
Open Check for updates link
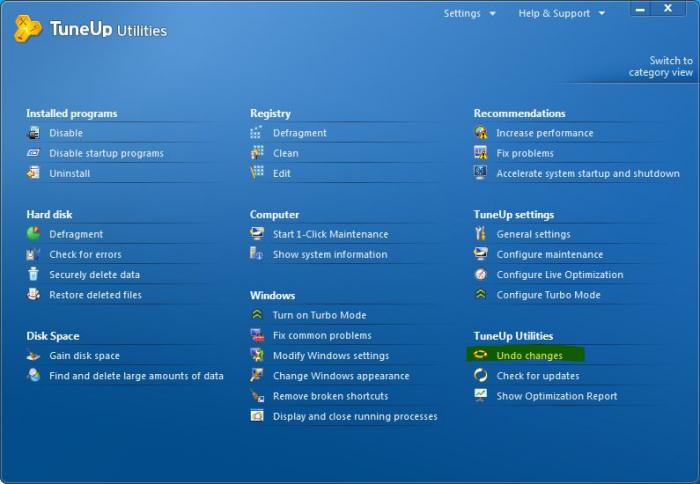tap(538, 376)
